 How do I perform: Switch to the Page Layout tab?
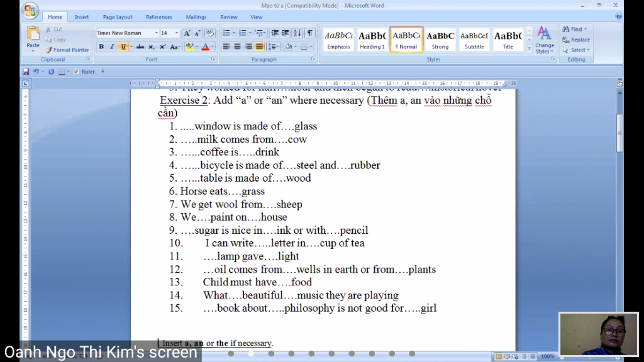118,17
